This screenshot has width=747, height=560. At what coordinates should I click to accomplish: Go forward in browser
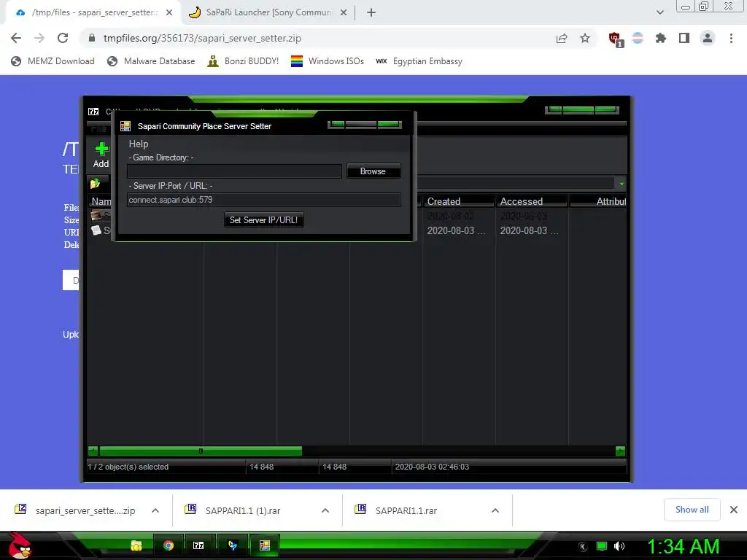coord(39,38)
